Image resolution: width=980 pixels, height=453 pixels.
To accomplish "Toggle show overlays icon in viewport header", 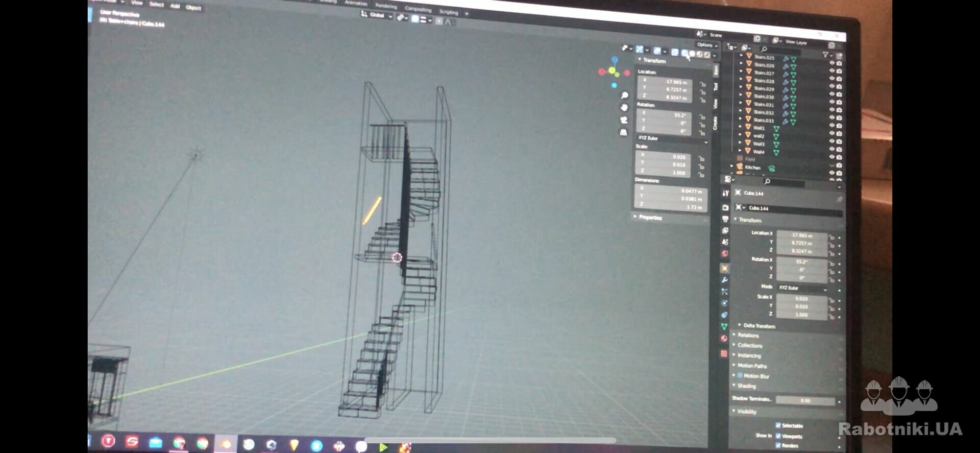I will [x=657, y=51].
